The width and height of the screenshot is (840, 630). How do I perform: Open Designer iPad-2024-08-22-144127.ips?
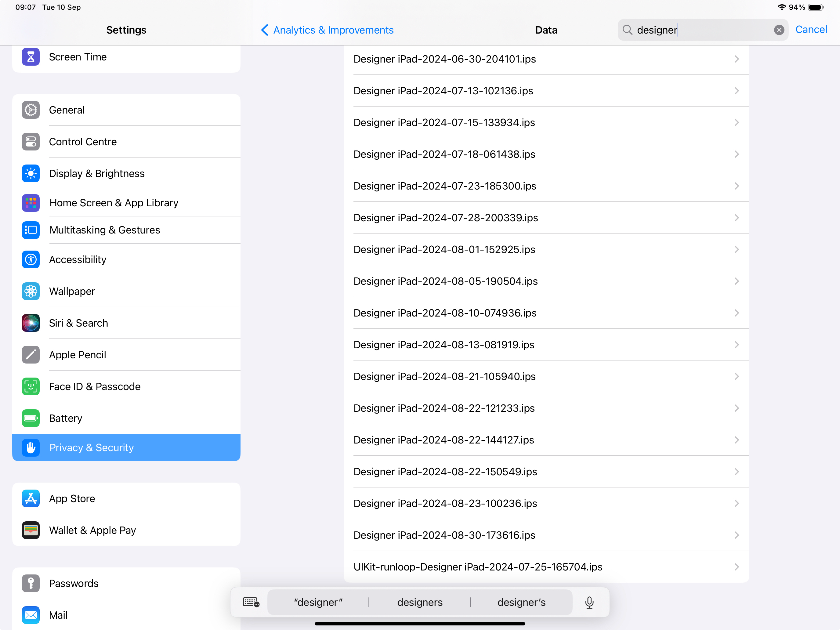pos(546,440)
